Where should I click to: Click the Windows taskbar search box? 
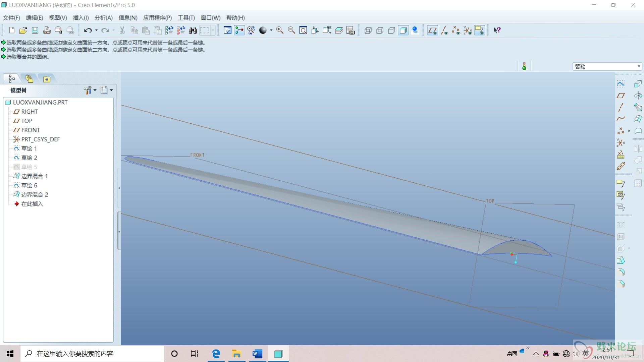pyautogui.click(x=92, y=354)
